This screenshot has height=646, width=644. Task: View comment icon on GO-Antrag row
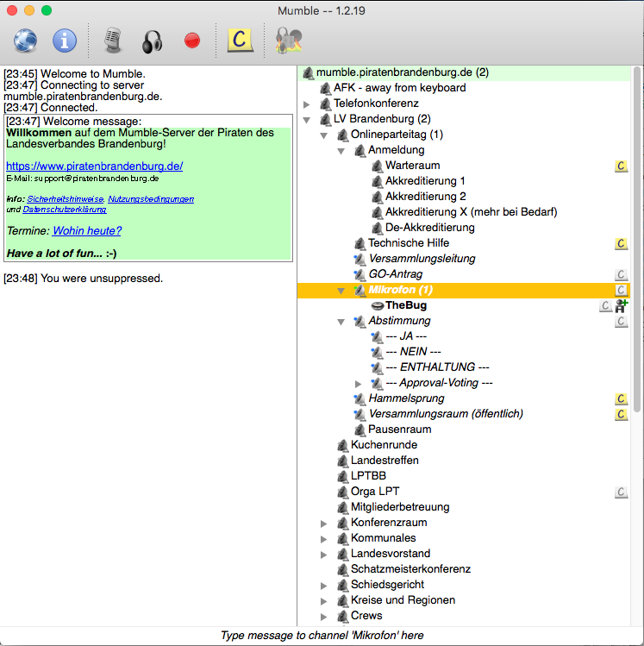621,274
